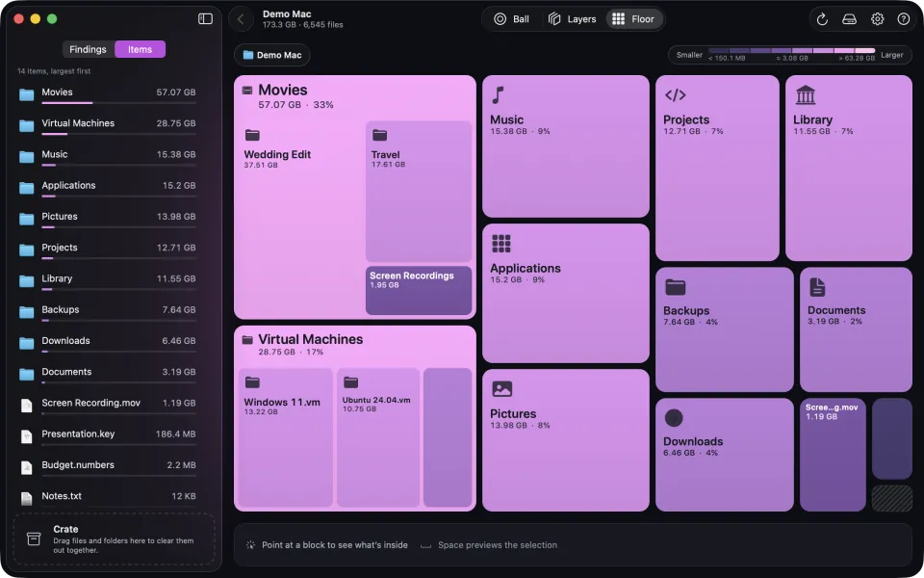Open the disk drive icon
Viewport: 924px width, 578px height.
tap(849, 19)
